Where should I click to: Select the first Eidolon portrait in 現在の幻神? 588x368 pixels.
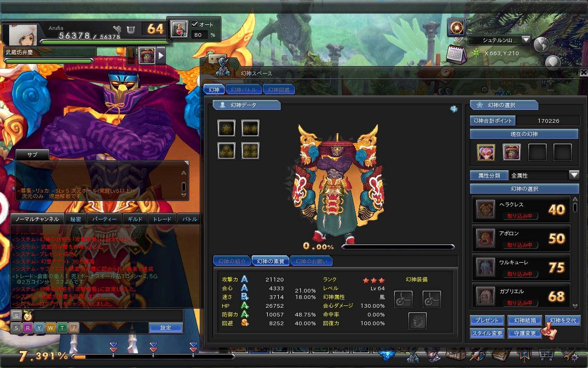coord(486,152)
